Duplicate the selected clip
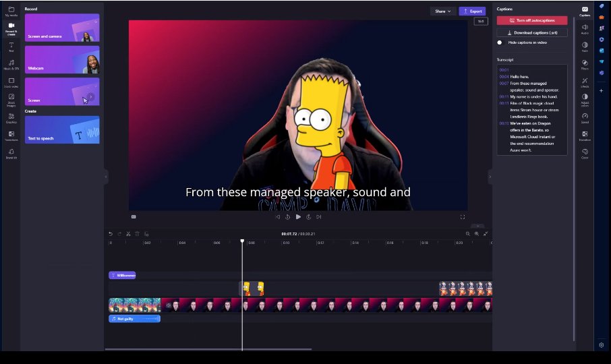This screenshot has width=611, height=364. tap(146, 234)
